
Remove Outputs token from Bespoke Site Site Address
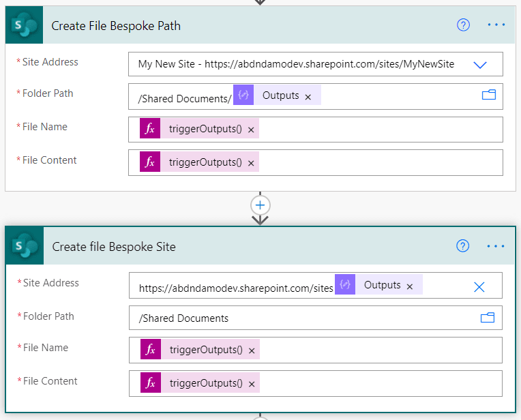coord(410,286)
